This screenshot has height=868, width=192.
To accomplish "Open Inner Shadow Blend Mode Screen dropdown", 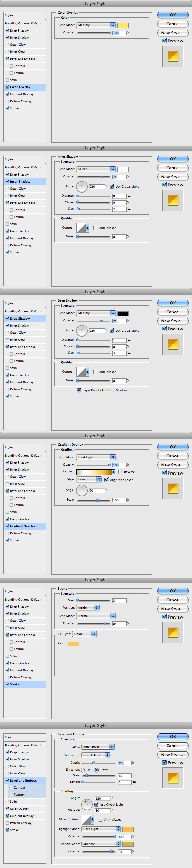I will (x=96, y=169).
